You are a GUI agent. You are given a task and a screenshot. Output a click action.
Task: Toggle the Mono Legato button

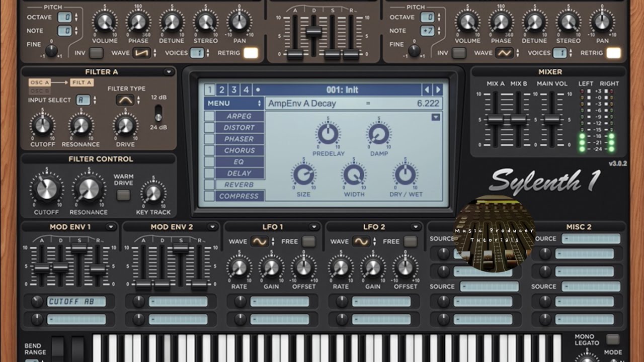coord(612,339)
